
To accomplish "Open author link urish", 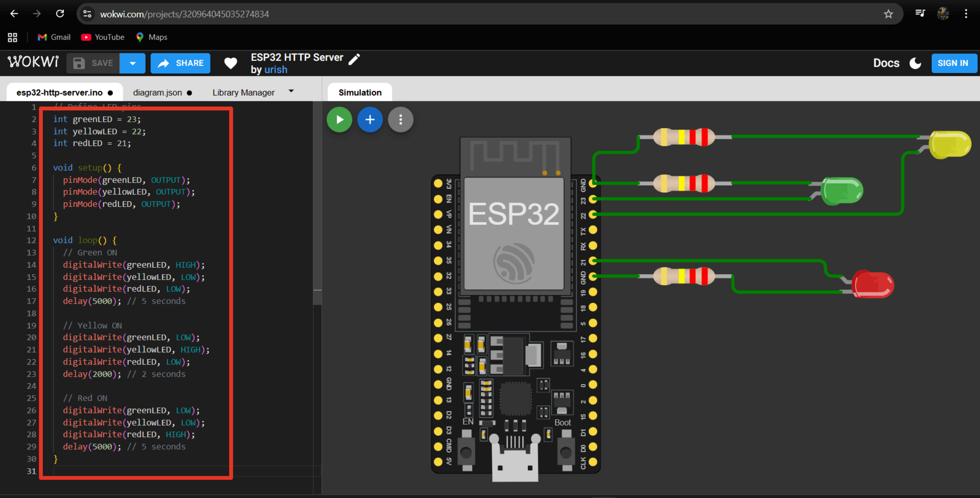I will [276, 70].
